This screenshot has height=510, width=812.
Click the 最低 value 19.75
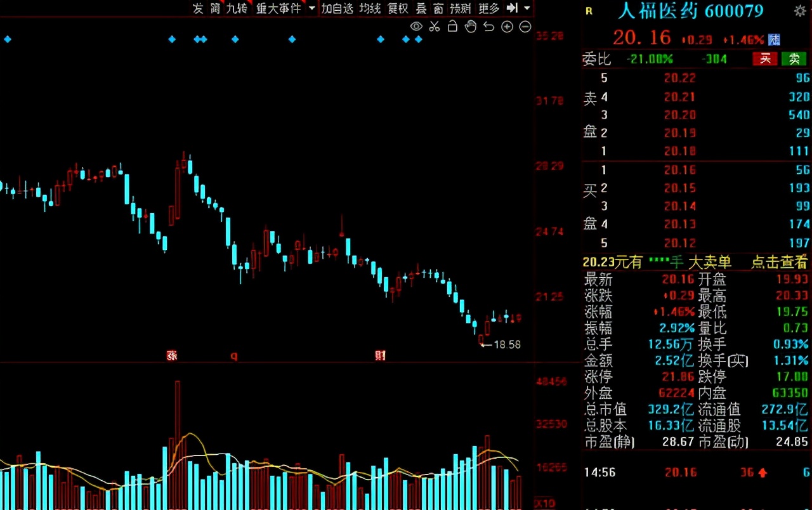(x=792, y=312)
